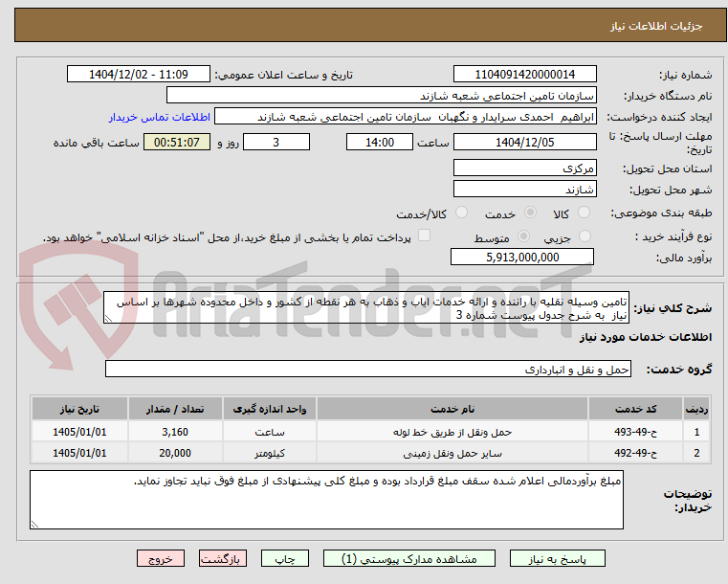Select the متوسط purchase type radio
Viewport: 728px width, 584px height.
click(x=523, y=236)
